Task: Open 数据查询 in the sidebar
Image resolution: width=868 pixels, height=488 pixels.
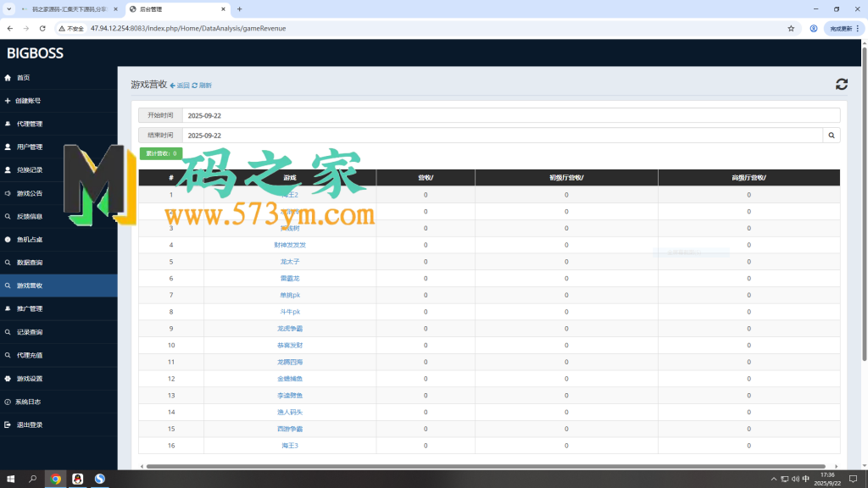Action: pos(58,263)
